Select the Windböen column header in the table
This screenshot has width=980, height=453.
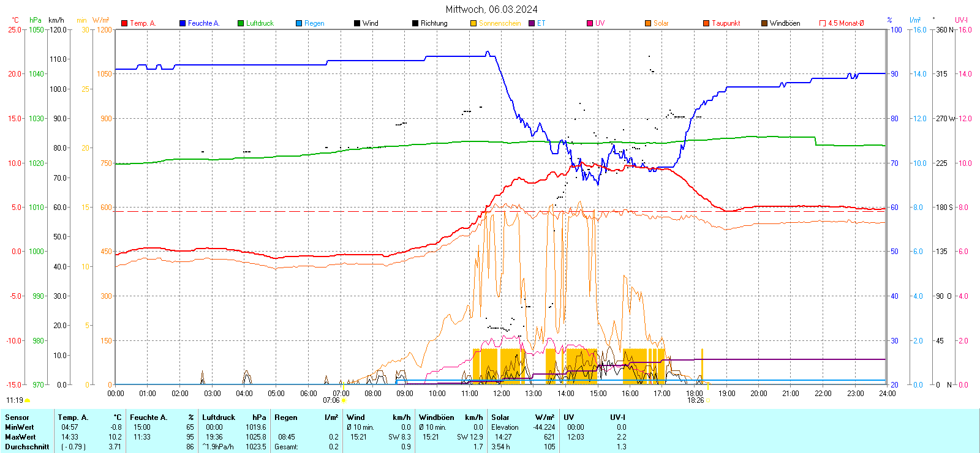(437, 417)
